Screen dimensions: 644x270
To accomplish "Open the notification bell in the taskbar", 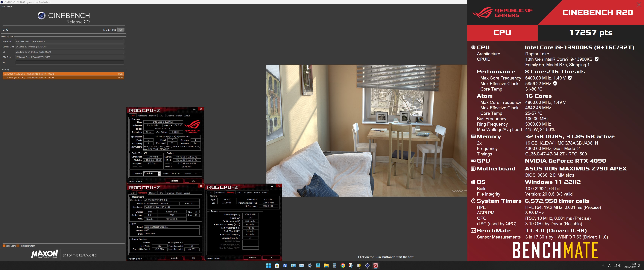I will click(639, 265).
